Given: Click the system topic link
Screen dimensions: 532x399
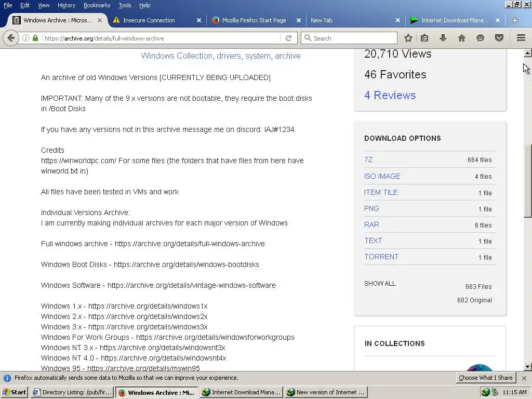Looking at the screenshot, I should pos(258,56).
